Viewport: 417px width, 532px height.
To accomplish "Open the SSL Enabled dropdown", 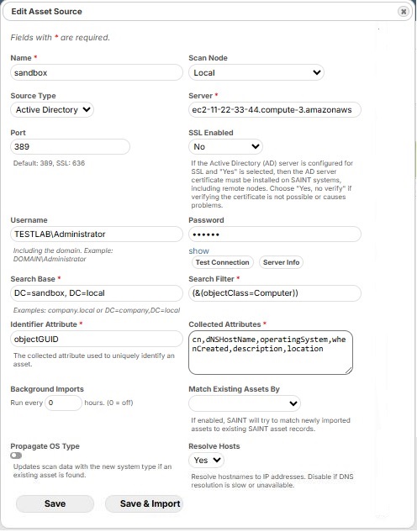I will coord(225,146).
